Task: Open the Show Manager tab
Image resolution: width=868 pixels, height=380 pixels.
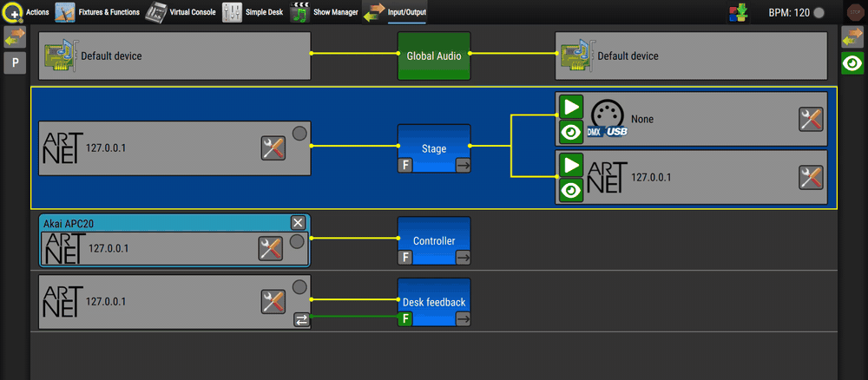Action: tap(325, 11)
